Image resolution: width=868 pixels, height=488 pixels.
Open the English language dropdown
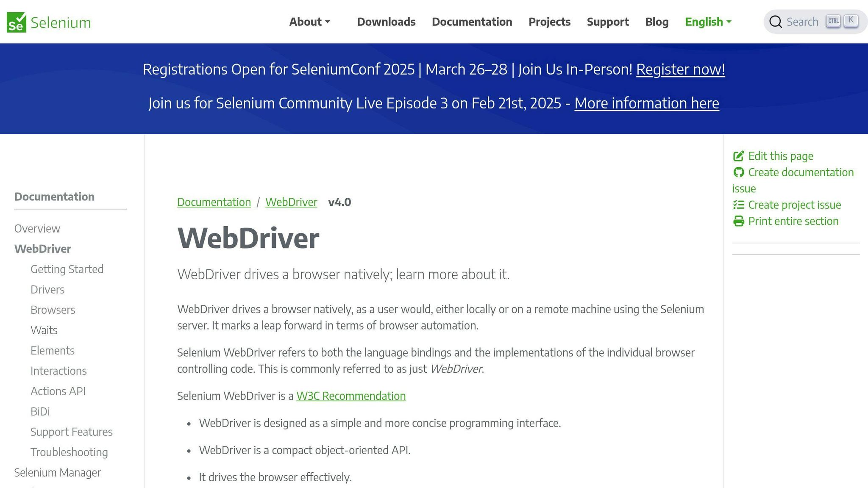pyautogui.click(x=708, y=22)
